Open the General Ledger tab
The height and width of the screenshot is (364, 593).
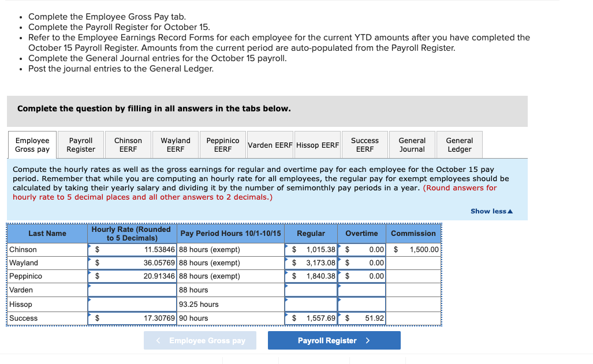pos(459,144)
